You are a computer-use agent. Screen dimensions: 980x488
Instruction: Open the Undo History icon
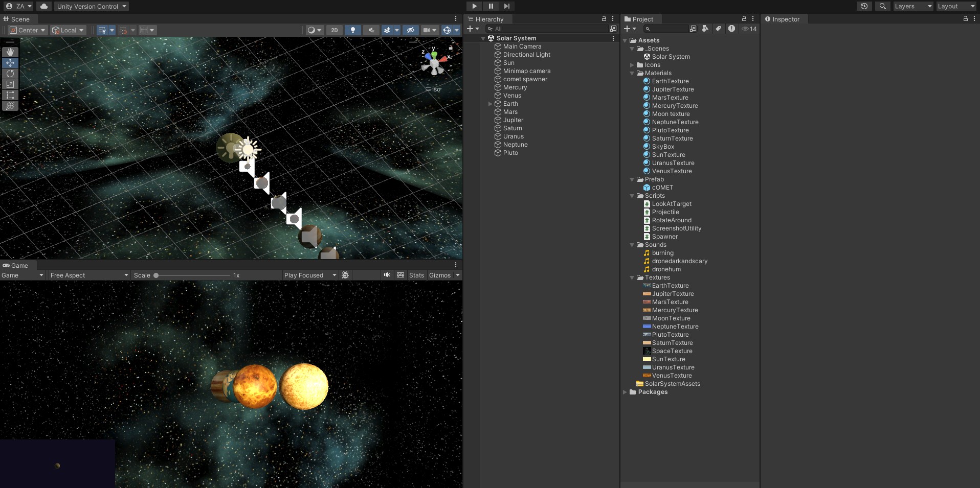click(864, 6)
